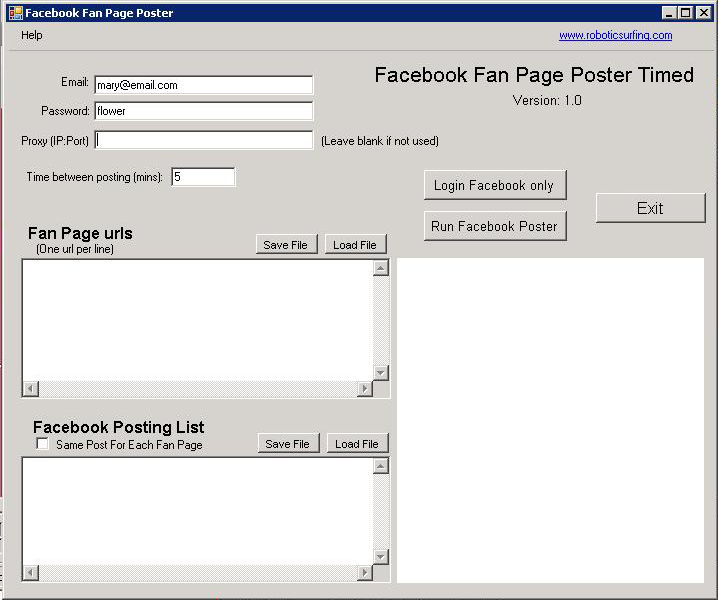This screenshot has height=600, width=718.
Task: Click Run Facebook Poster button
Action: click(x=495, y=226)
